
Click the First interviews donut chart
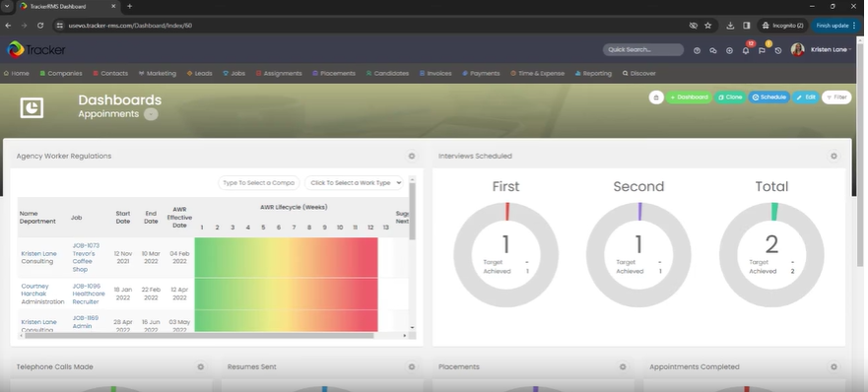pos(506,255)
